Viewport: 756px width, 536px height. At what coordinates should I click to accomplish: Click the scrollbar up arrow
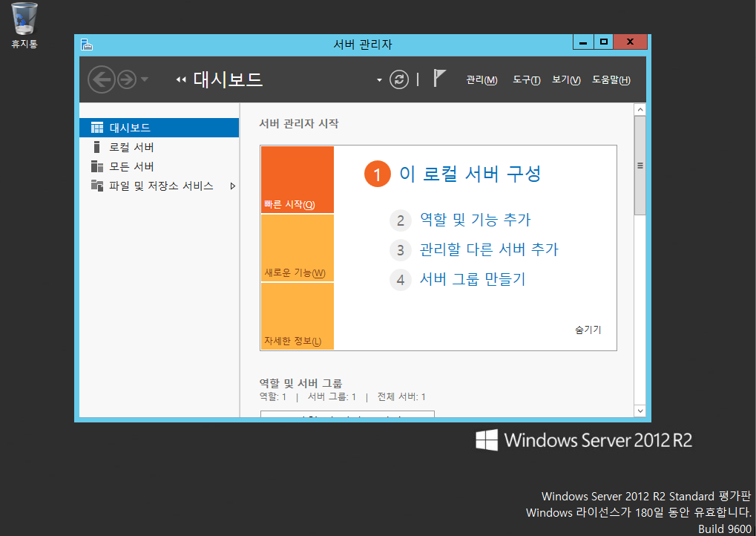coord(640,110)
